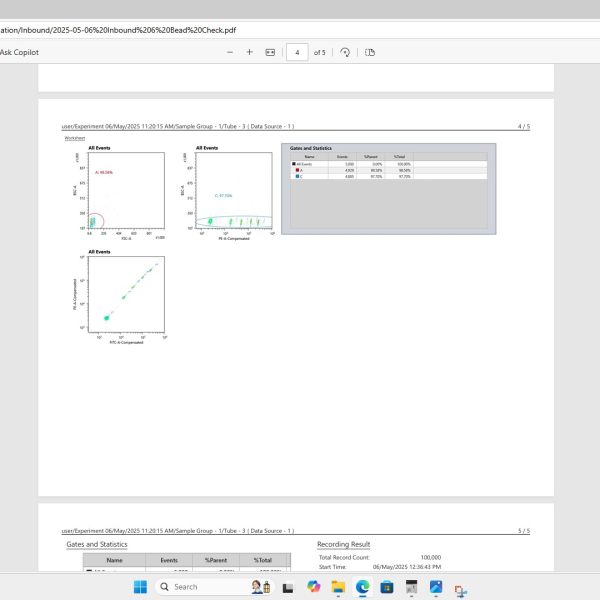The height and width of the screenshot is (600, 600).
Task: Launch Copilot from the taskbar
Action: click(x=313, y=586)
